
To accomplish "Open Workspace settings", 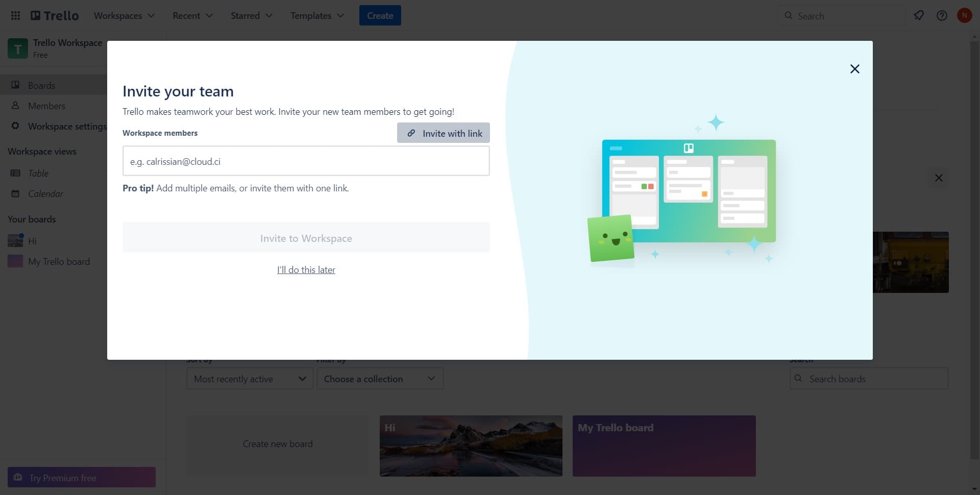I will 66,126.
